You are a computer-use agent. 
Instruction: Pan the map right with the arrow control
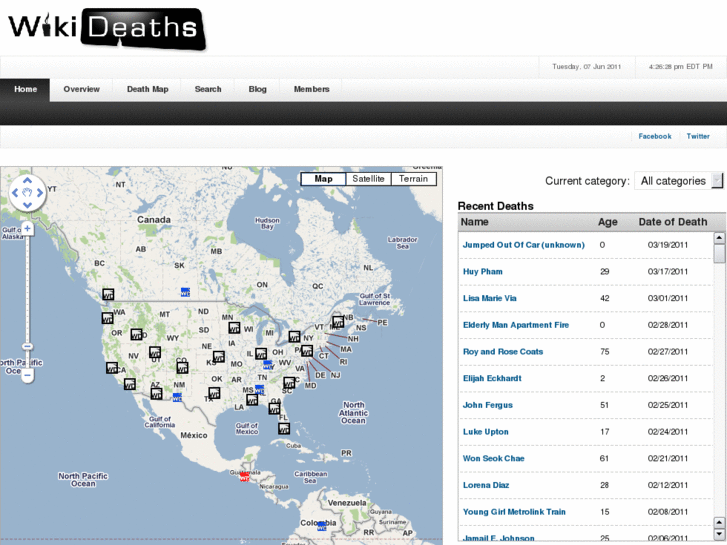39,192
